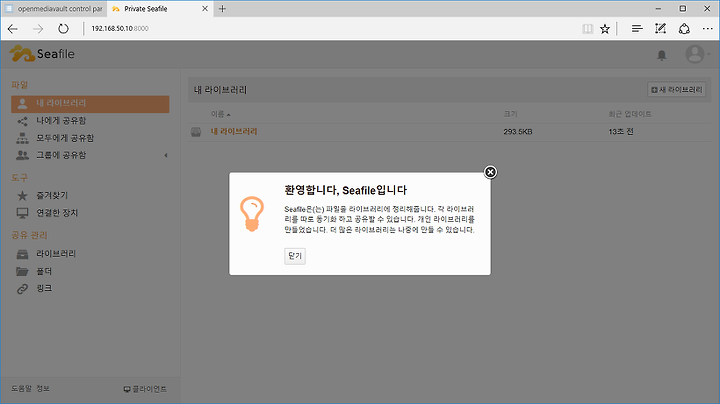Click the 닫기 button in welcome dialog
The height and width of the screenshot is (404, 720).
click(x=295, y=256)
